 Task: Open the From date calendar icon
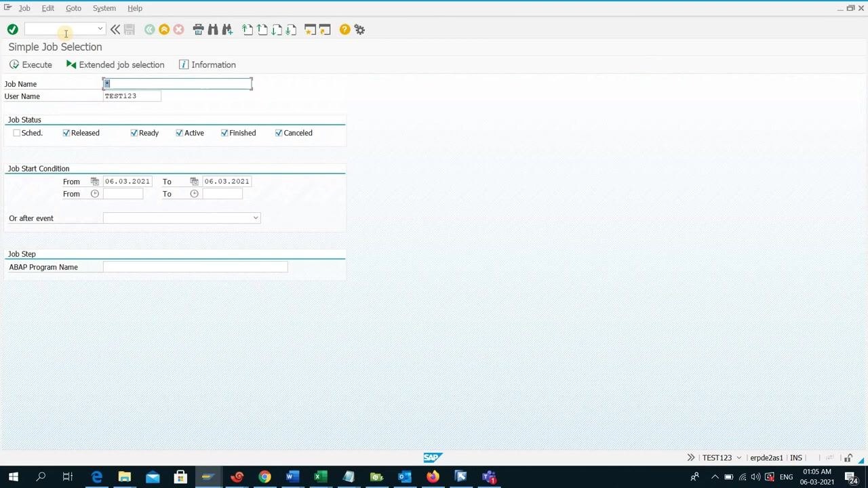pos(95,181)
